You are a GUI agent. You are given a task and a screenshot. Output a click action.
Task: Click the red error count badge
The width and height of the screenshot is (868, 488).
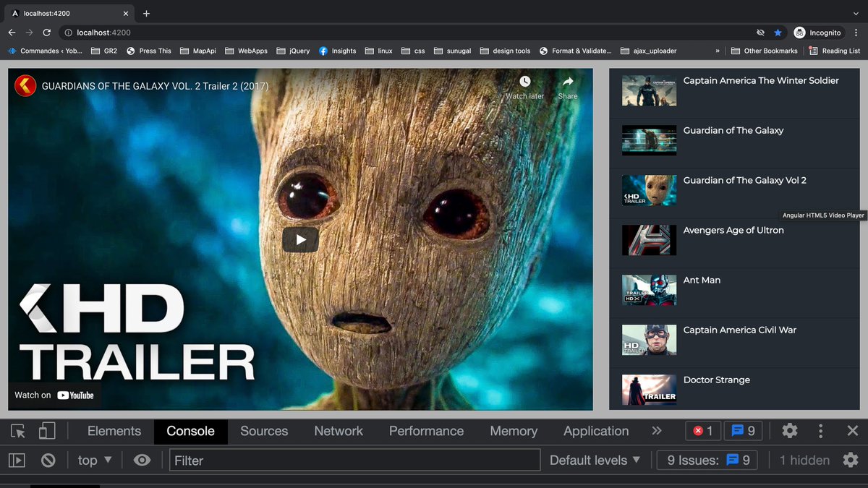click(x=703, y=431)
